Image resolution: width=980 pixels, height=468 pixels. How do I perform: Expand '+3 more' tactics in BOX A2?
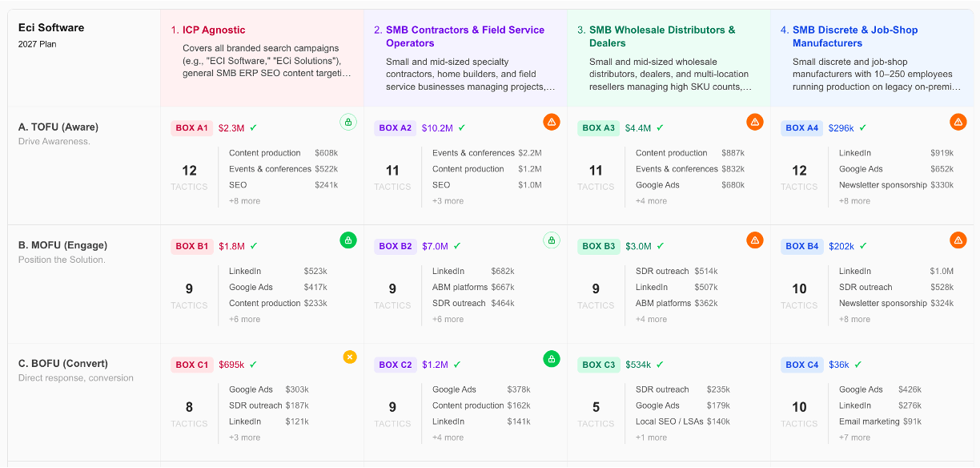click(x=448, y=201)
